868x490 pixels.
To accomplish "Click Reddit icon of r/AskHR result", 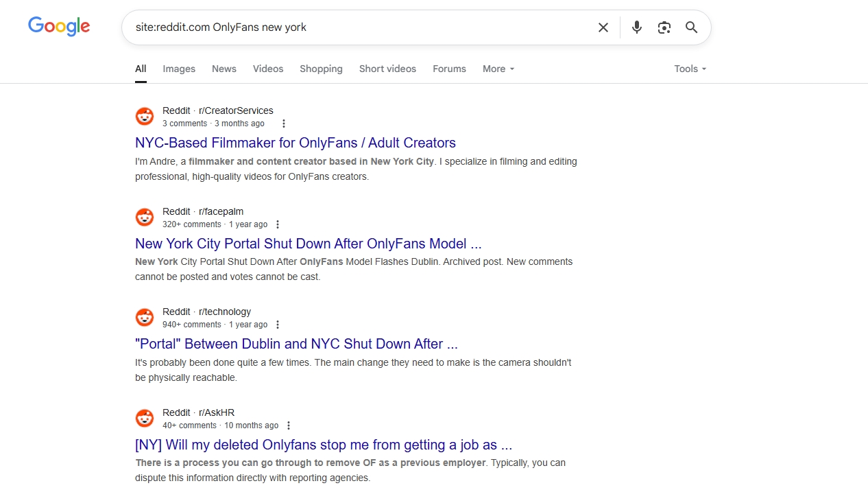I will click(145, 419).
